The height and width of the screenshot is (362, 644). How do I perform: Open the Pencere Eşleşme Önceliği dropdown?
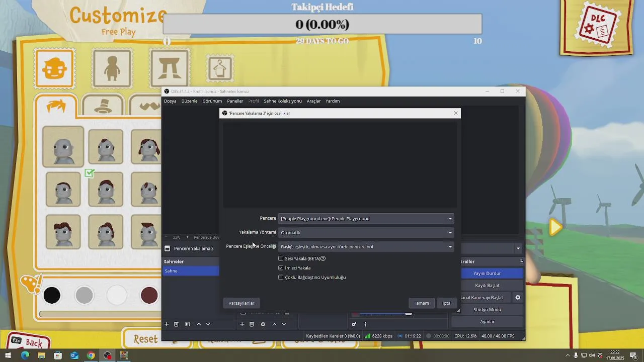[x=366, y=247]
